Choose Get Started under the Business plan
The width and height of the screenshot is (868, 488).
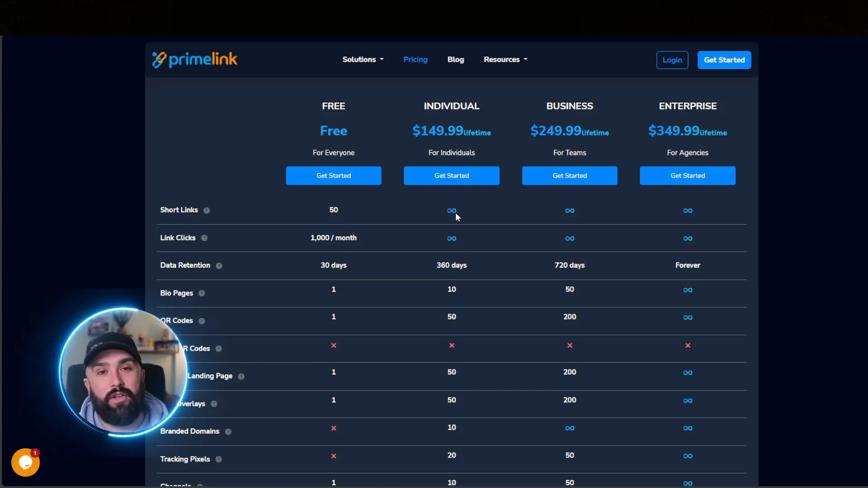pyautogui.click(x=570, y=176)
